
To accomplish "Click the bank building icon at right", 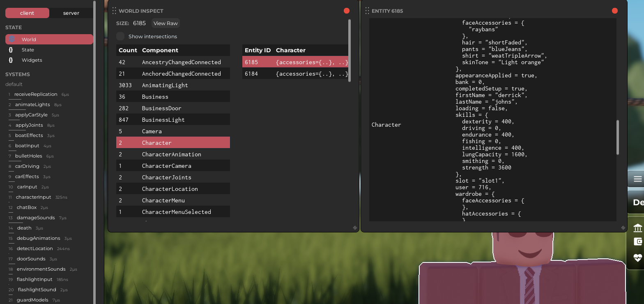I will (638, 228).
